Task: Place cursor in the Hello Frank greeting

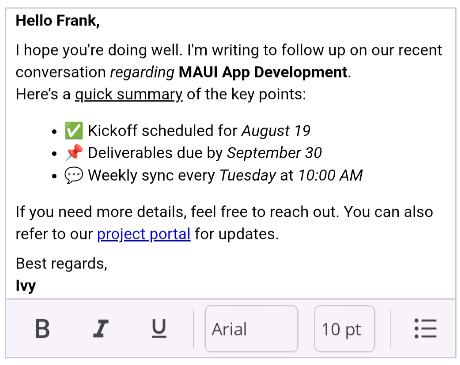Action: click(58, 21)
